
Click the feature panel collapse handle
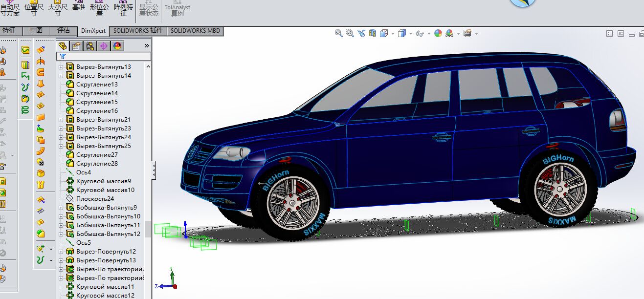(x=154, y=171)
